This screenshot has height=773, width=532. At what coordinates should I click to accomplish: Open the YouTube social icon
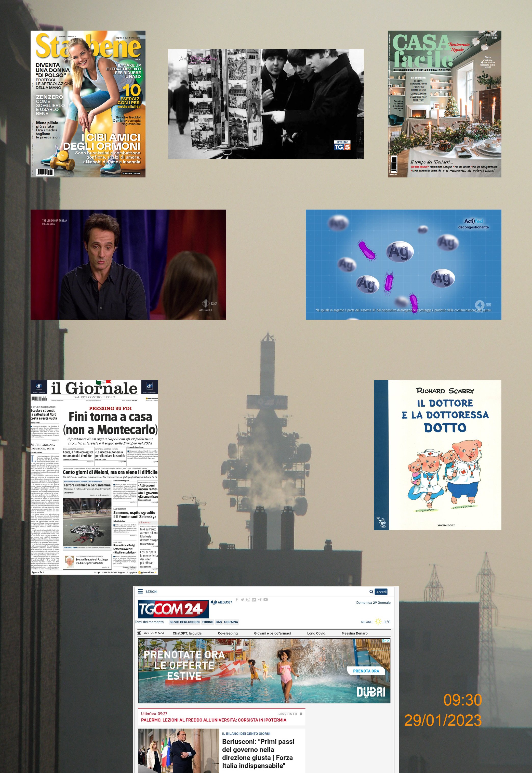coord(266,600)
